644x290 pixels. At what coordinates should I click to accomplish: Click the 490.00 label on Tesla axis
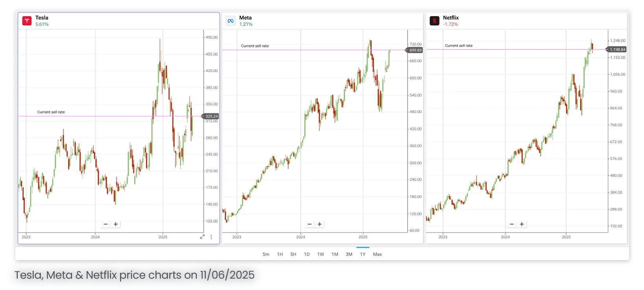click(212, 37)
